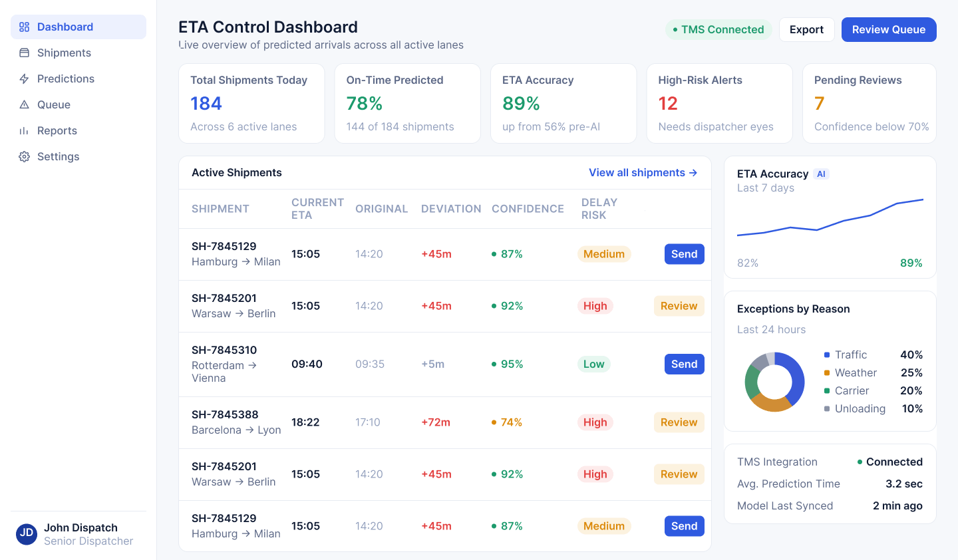Select shipment ID SH-7845388
Screen dimensions: 958x560
coord(225,414)
